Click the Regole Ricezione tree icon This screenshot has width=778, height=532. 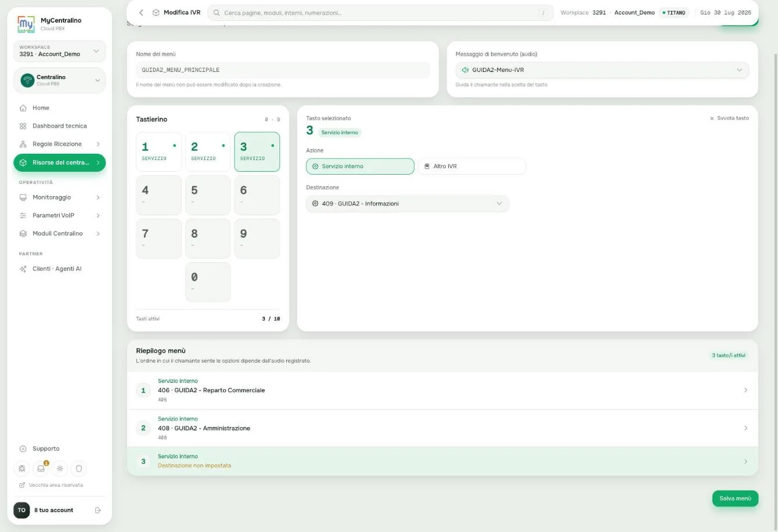(23, 144)
